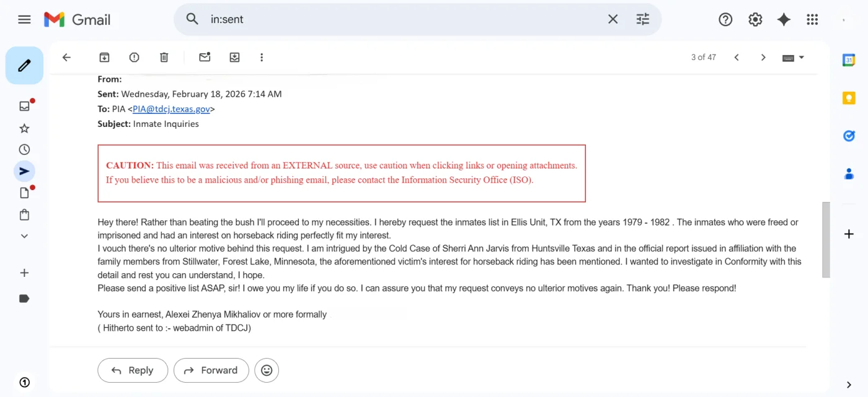Return to Sent list via back arrow
868x397 pixels.
click(66, 57)
